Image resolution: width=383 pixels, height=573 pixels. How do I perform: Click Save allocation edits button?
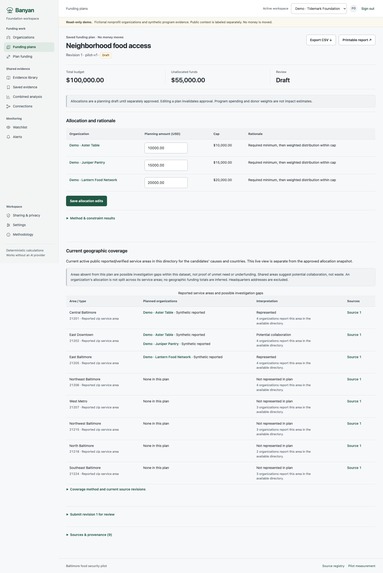click(x=87, y=201)
